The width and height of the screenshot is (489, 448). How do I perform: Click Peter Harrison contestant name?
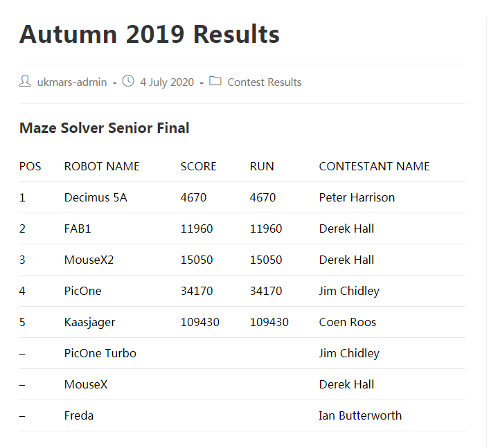357,197
